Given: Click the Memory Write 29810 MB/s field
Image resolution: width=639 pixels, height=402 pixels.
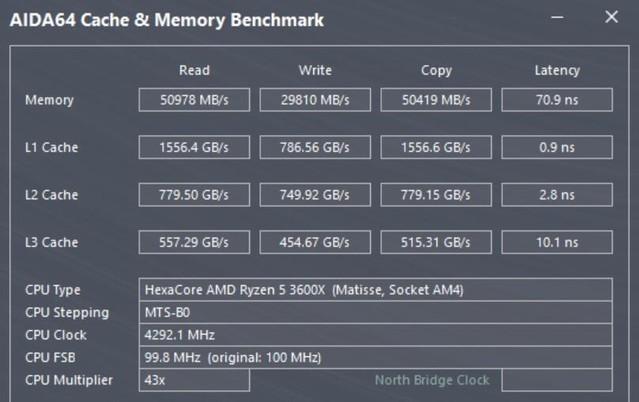Looking at the screenshot, I should 315,100.
